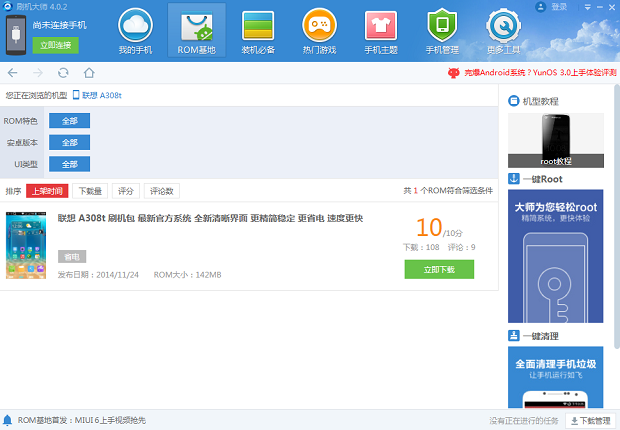The image size is (620, 430).
Task: Click the 立即连接 connect button
Action: pos(55,45)
